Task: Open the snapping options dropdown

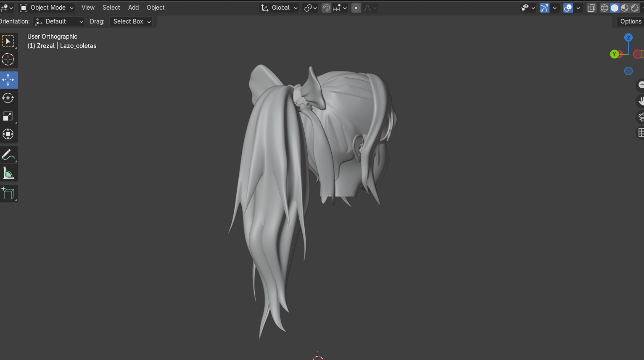Action: pos(340,8)
